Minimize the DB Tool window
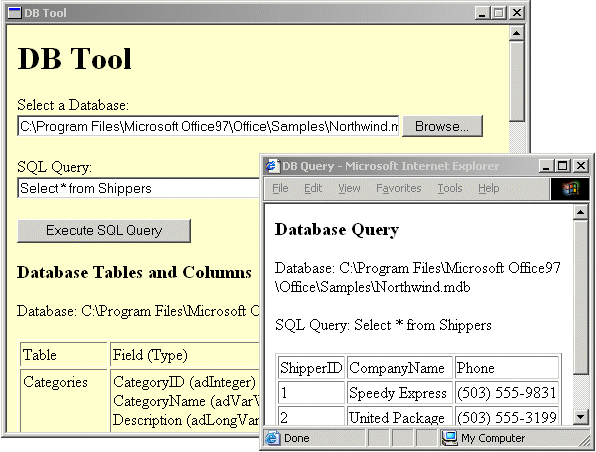The height and width of the screenshot is (452, 596). [482, 13]
